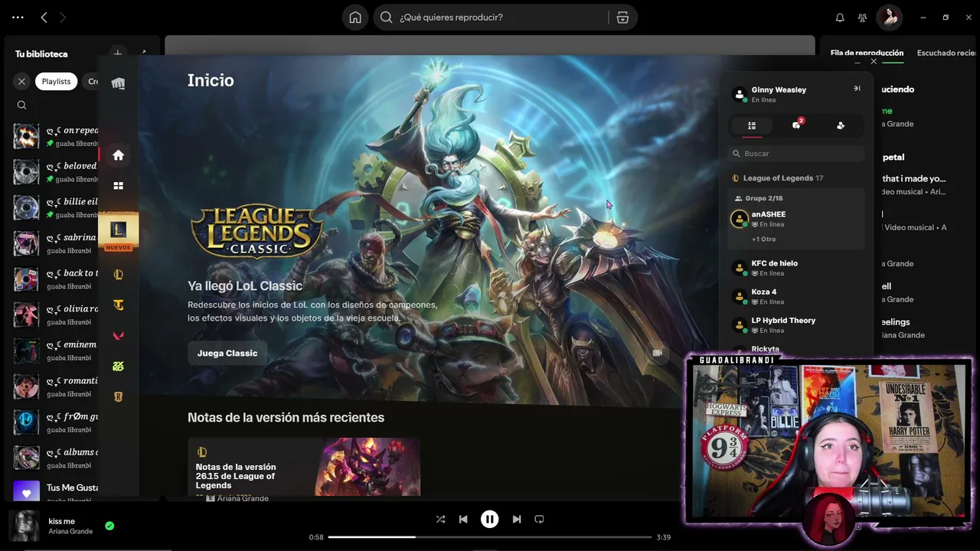Create a new playlist with the plus icon

coord(117,54)
